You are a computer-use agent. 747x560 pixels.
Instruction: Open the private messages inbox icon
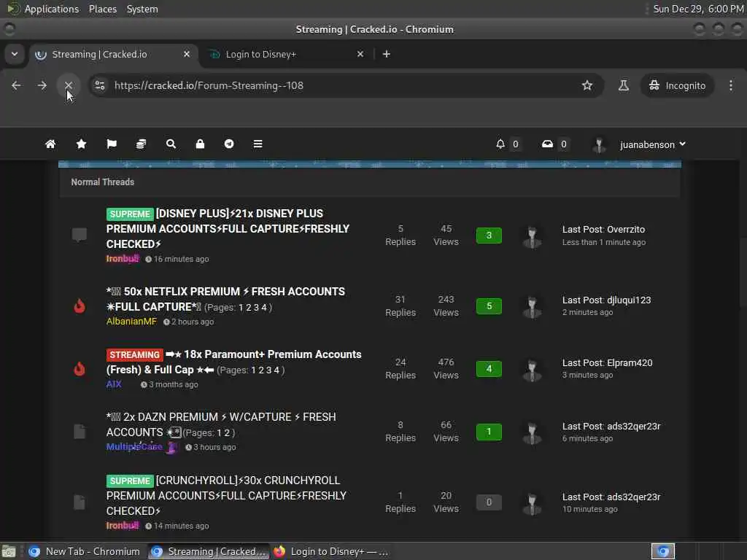(547, 144)
